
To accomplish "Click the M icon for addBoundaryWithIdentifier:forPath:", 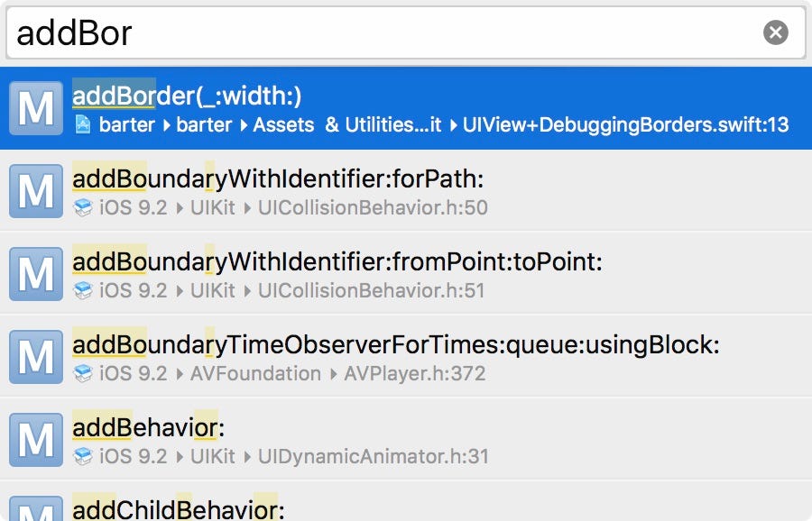I will [36, 191].
